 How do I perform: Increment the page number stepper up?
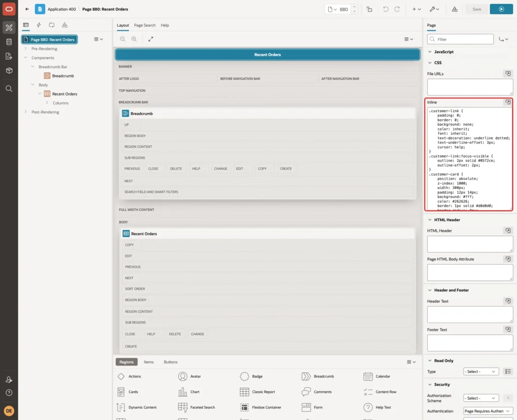[x=354, y=7]
